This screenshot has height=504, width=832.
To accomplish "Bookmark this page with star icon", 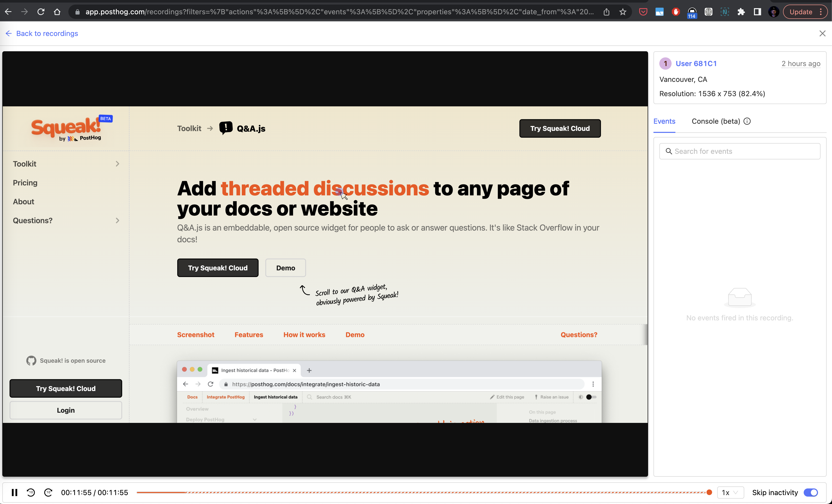I will coord(623,12).
